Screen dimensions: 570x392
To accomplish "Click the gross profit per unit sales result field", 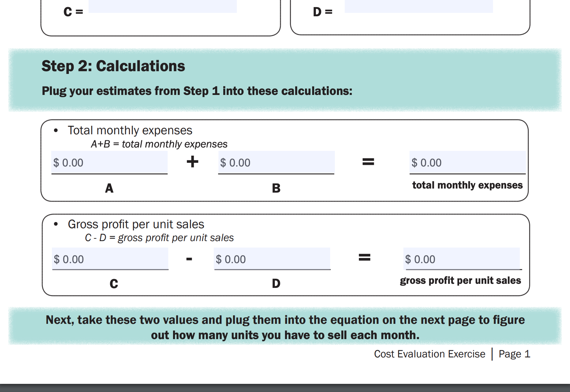I will click(x=461, y=259).
